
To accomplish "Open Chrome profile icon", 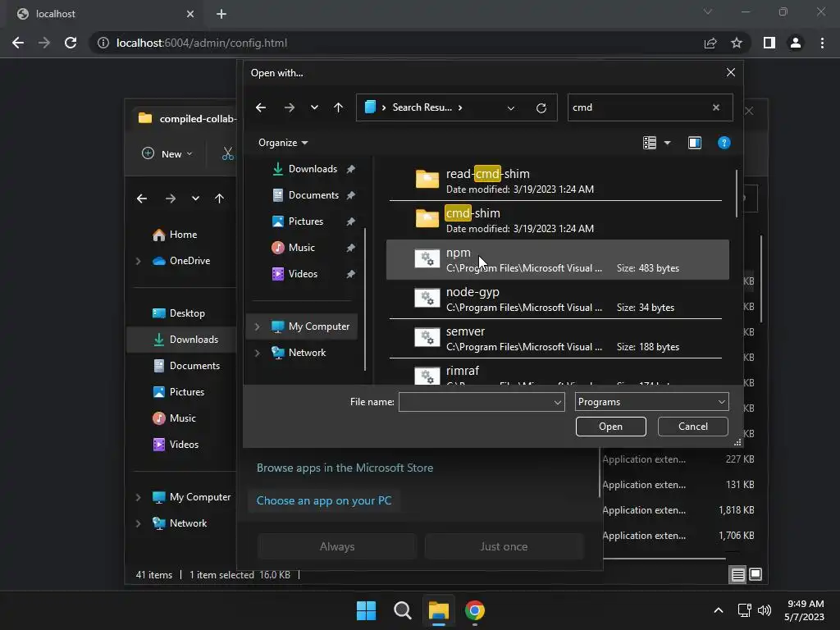I will point(796,43).
